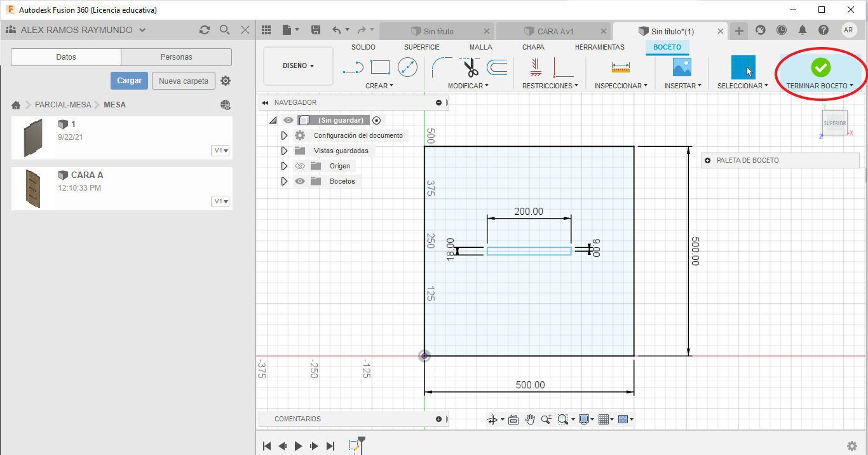
Task: Click the save disk icon
Action: pos(316,31)
